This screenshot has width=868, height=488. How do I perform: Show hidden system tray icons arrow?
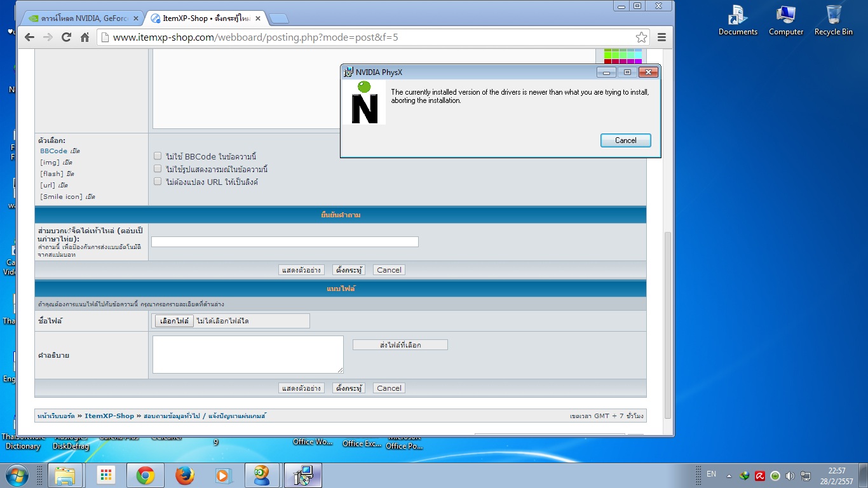tap(729, 475)
